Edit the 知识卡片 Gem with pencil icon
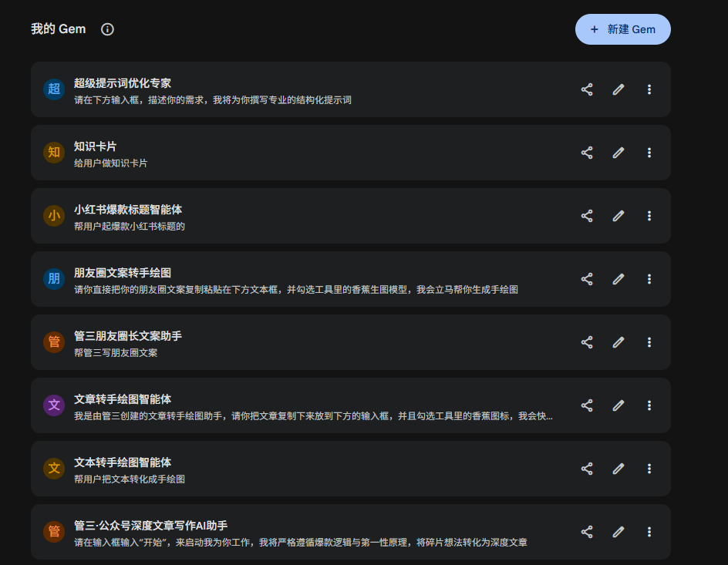 pos(618,153)
